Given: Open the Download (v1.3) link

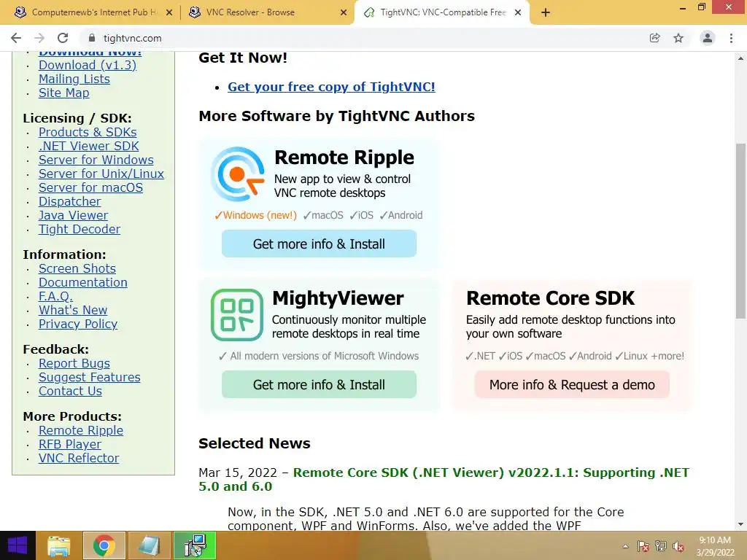Looking at the screenshot, I should click(x=88, y=65).
